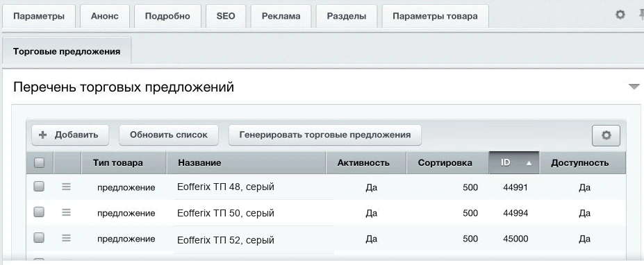Switch to the Параметры tab
The height and width of the screenshot is (265, 644).
[x=39, y=17]
